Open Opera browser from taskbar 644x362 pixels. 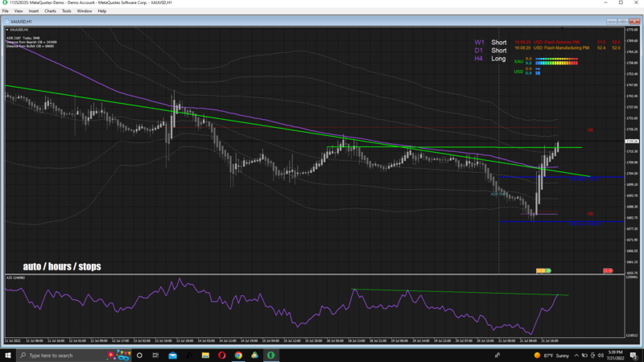coord(222,356)
